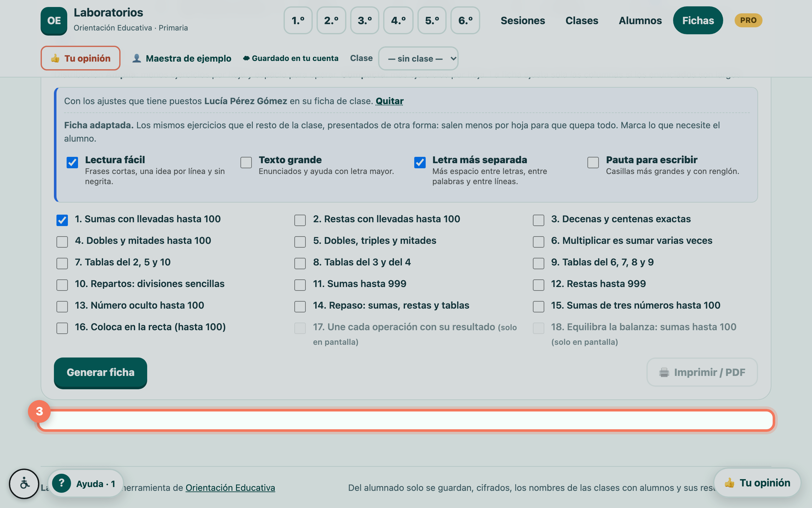The width and height of the screenshot is (812, 508).
Task: Click the PRO badge
Action: pos(748,20)
